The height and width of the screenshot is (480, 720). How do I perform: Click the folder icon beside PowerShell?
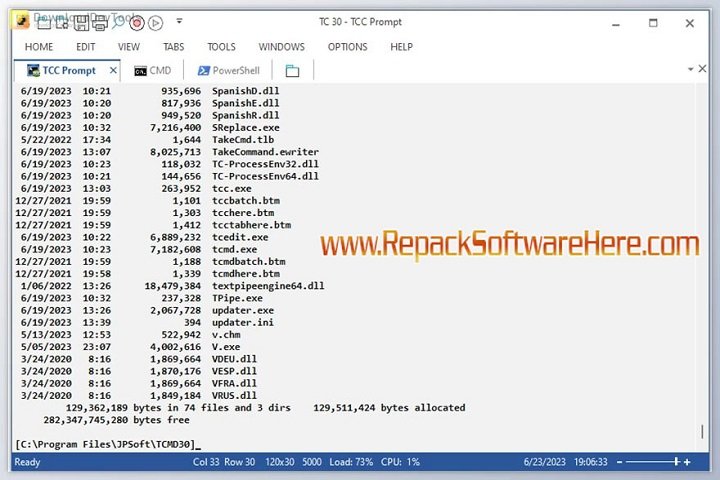(x=292, y=71)
